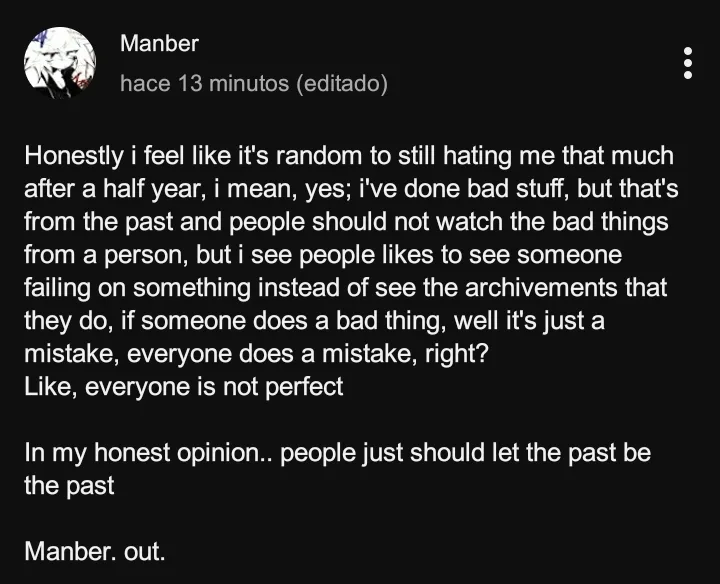
Task: Click the line starting "from the past and people"
Action: click(346, 222)
